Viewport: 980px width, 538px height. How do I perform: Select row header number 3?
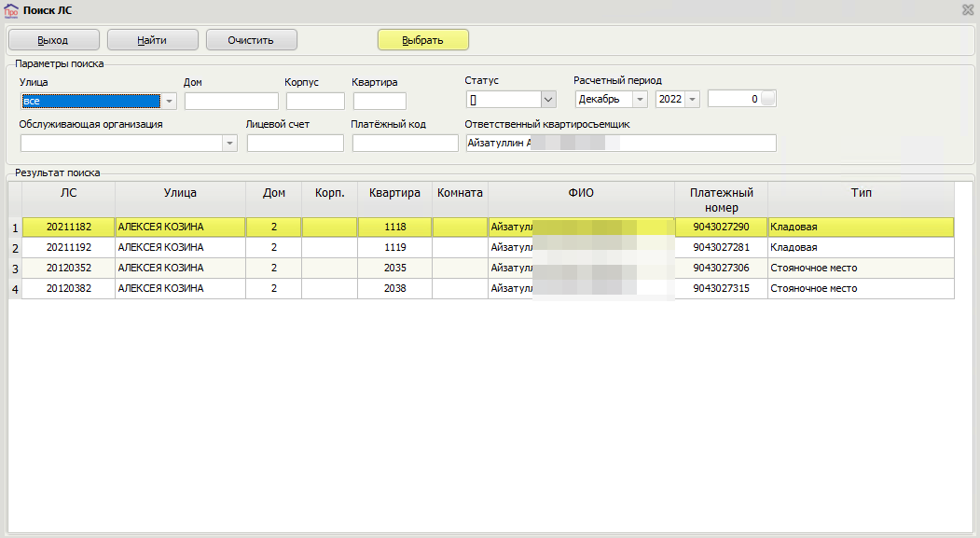coord(15,269)
